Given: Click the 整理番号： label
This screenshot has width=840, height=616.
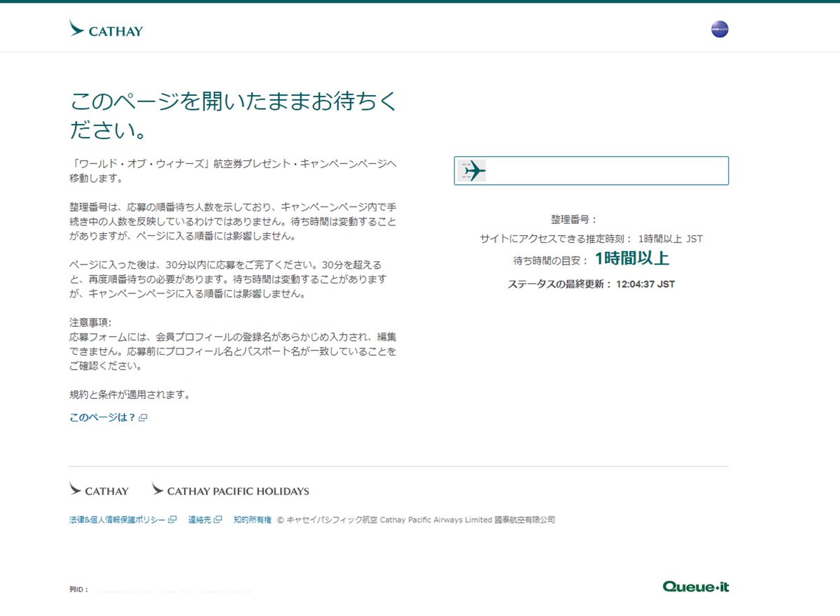Looking at the screenshot, I should pyautogui.click(x=574, y=219).
